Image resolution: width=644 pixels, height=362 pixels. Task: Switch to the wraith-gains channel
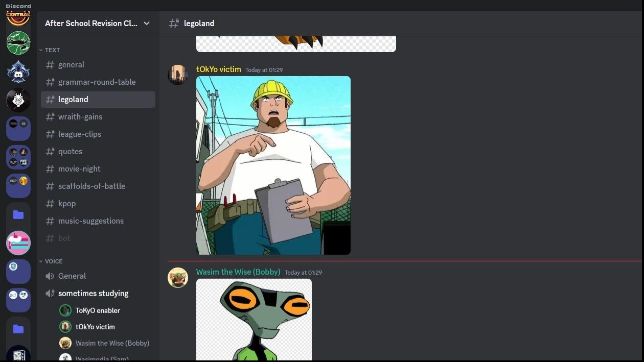point(98,116)
